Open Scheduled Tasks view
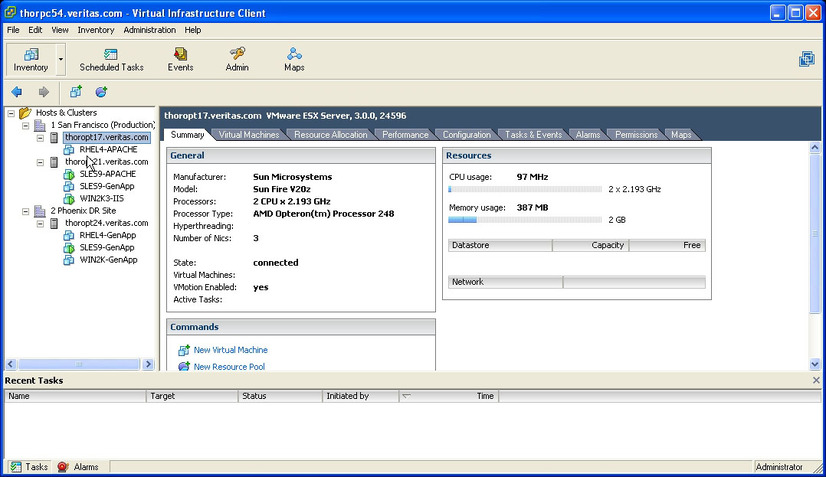The height and width of the screenshot is (477, 826). coord(111,60)
